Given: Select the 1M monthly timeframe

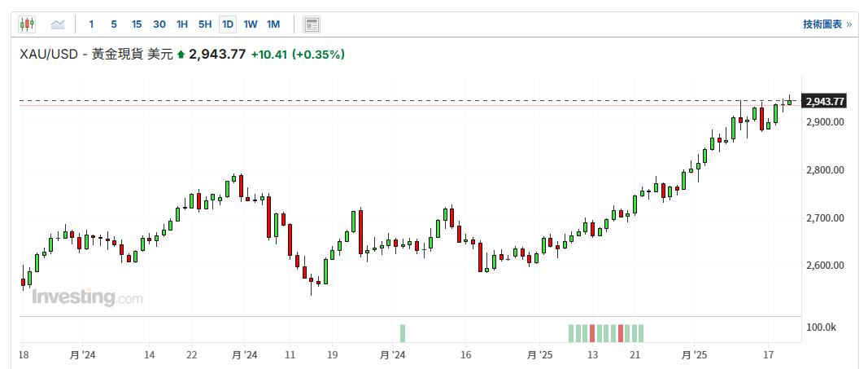Looking at the screenshot, I should 273,24.
